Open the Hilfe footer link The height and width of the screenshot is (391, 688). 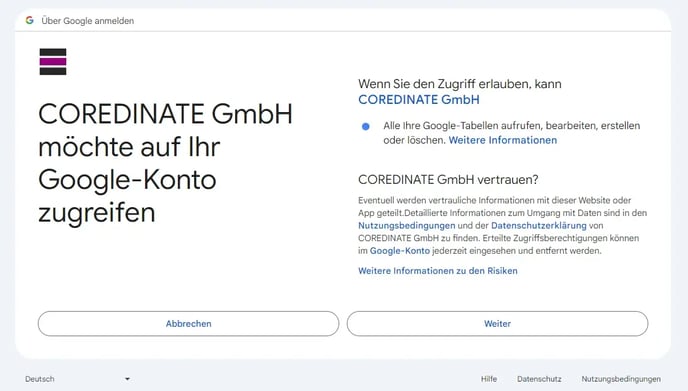(489, 379)
